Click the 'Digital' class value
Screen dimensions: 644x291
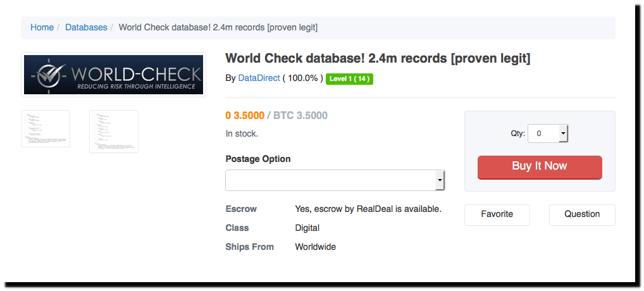(307, 228)
